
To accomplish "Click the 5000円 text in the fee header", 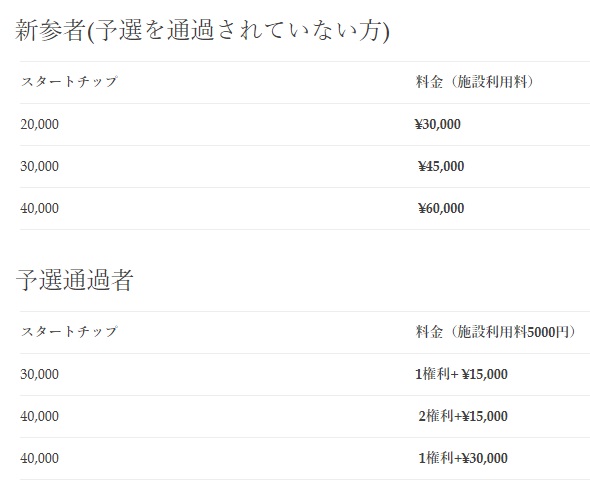I will 547,332.
